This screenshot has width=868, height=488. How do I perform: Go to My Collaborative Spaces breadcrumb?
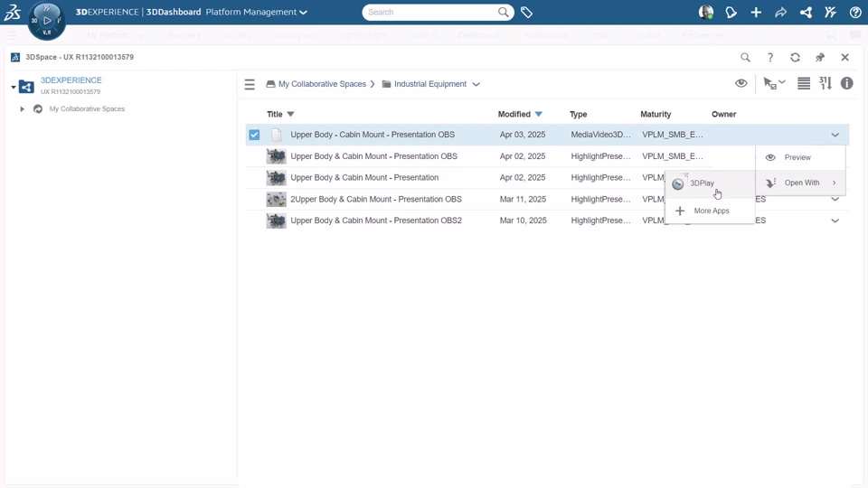pos(322,84)
